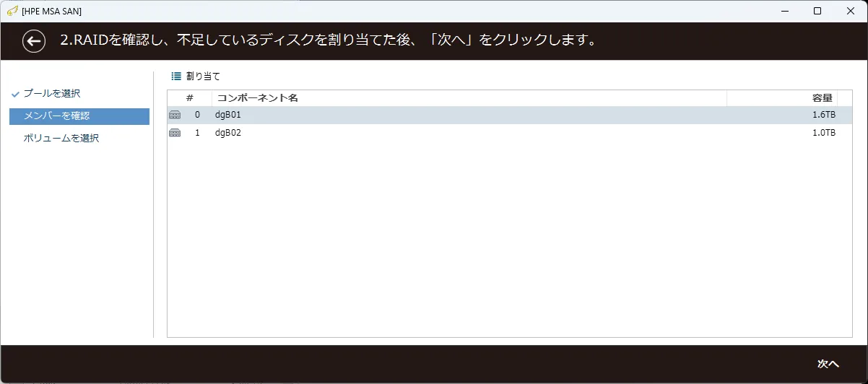Click index 0 in the dgB01 row
The image size is (868, 384).
tap(197, 115)
